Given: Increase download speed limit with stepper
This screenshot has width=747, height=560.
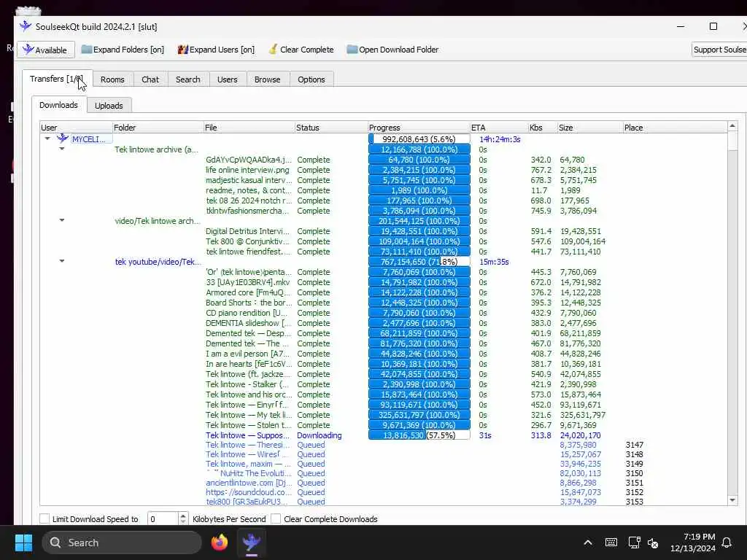Looking at the screenshot, I should click(183, 516).
